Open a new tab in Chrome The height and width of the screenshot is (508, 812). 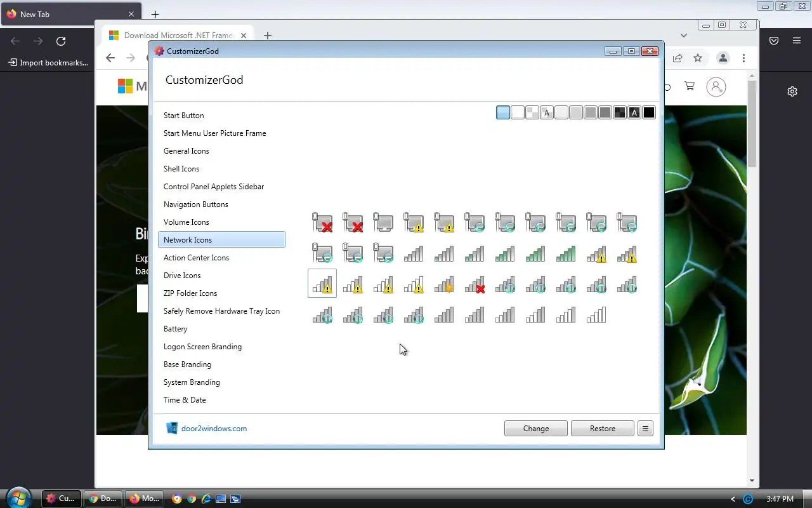(268, 36)
